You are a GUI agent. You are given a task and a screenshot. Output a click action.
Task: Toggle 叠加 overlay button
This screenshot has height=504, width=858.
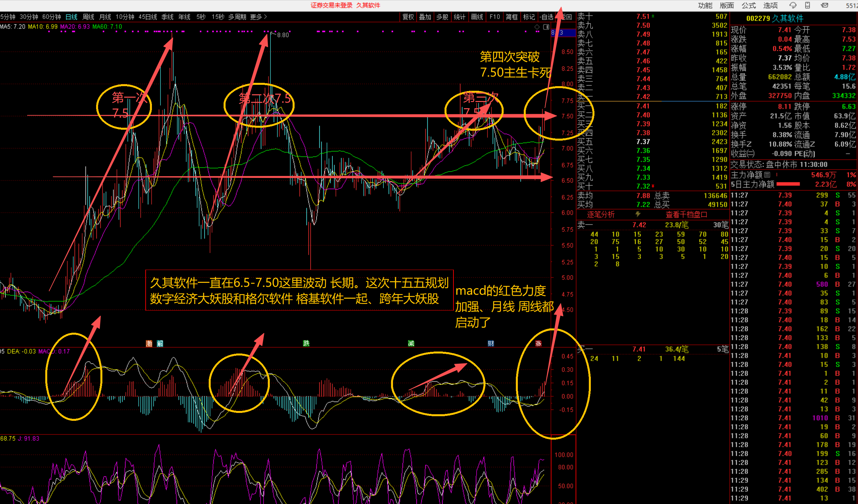[x=425, y=17]
